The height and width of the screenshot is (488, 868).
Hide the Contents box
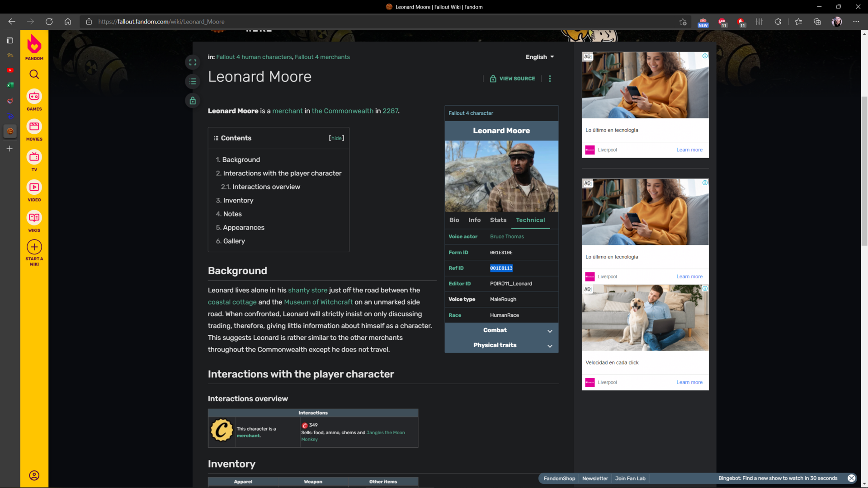coord(336,138)
